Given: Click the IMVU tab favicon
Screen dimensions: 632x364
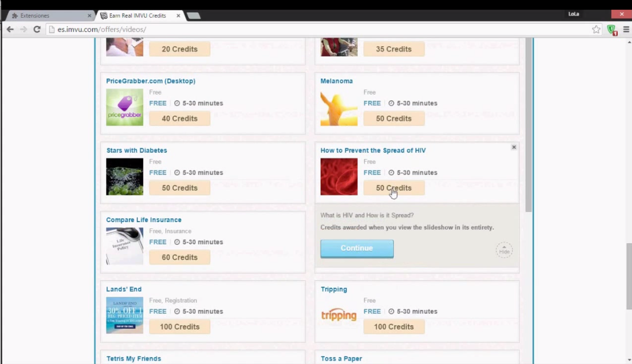Looking at the screenshot, I should (x=104, y=16).
